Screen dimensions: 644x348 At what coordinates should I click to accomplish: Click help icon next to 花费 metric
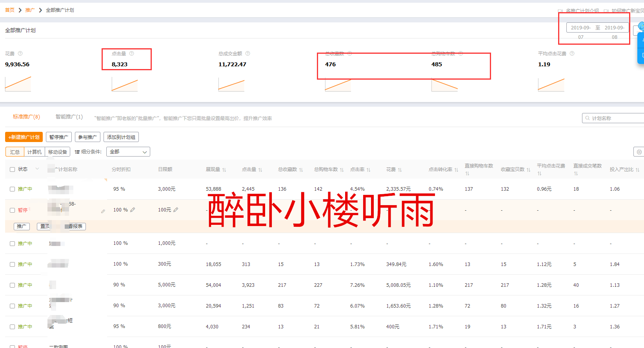[20, 53]
